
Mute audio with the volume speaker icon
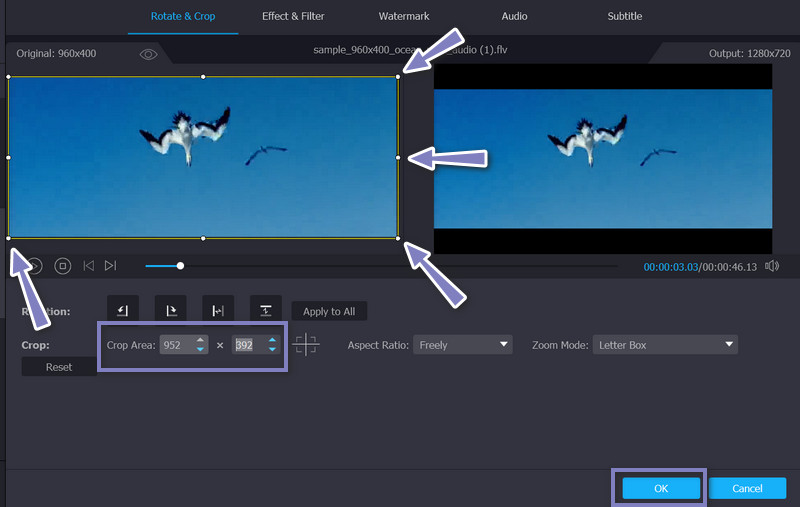coord(772,266)
